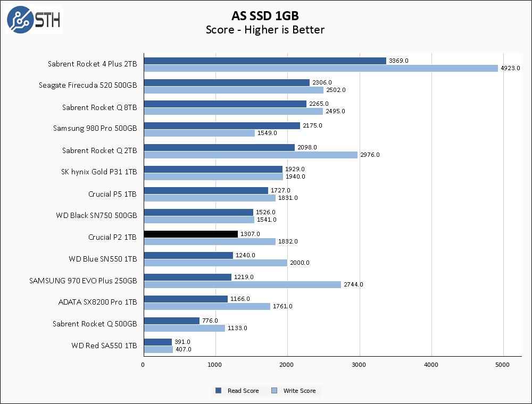Click the 407.0 write score value
This screenshot has width=532, height=404.
tap(183, 349)
